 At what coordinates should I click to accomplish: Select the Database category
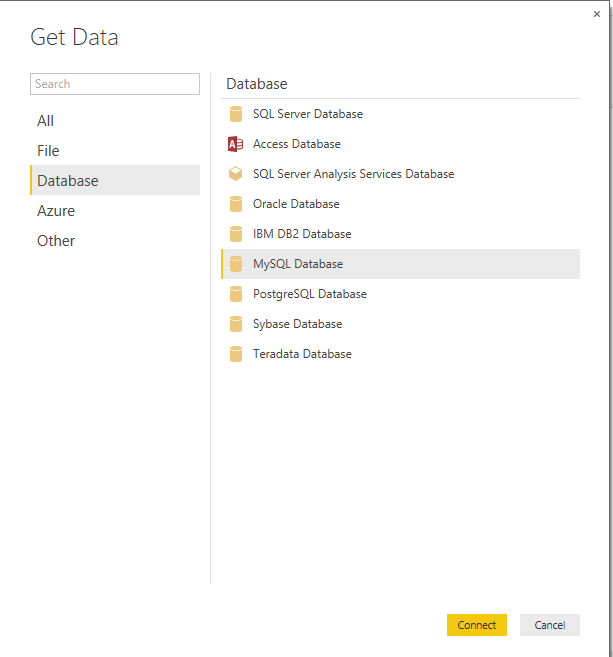pos(115,181)
